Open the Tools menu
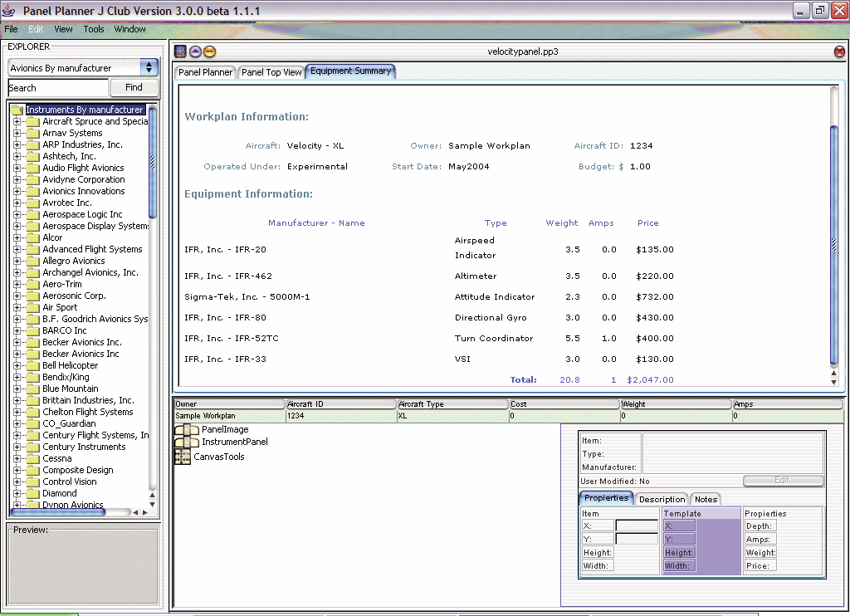This screenshot has height=616, width=850. (x=94, y=29)
